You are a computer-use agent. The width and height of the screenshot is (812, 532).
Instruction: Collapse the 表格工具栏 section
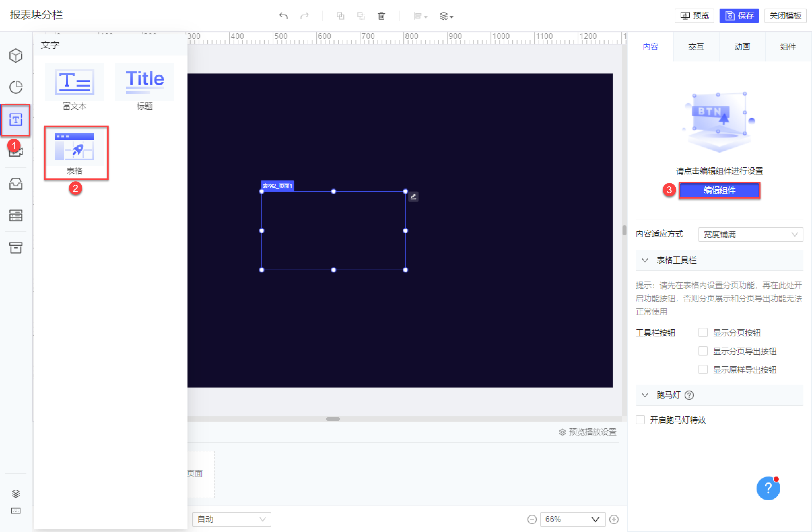pos(645,260)
